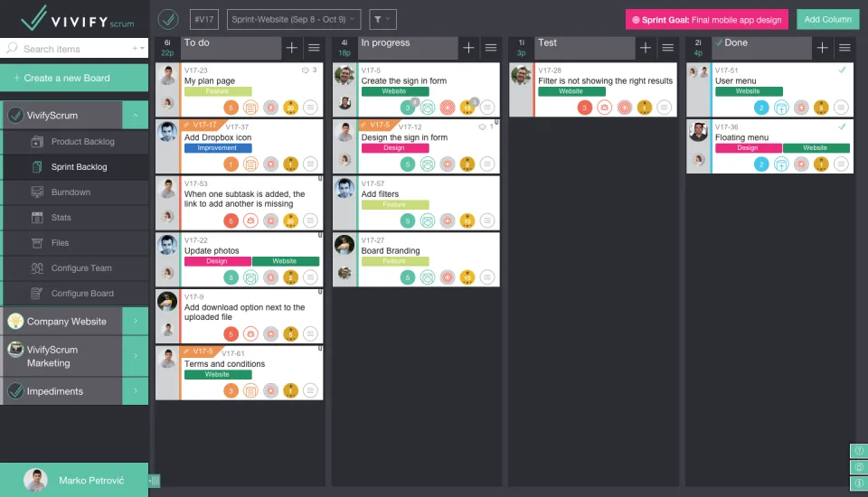Click the V17-5 parent tag on Terms and conditions
This screenshot has height=497, width=868.
coord(201,351)
